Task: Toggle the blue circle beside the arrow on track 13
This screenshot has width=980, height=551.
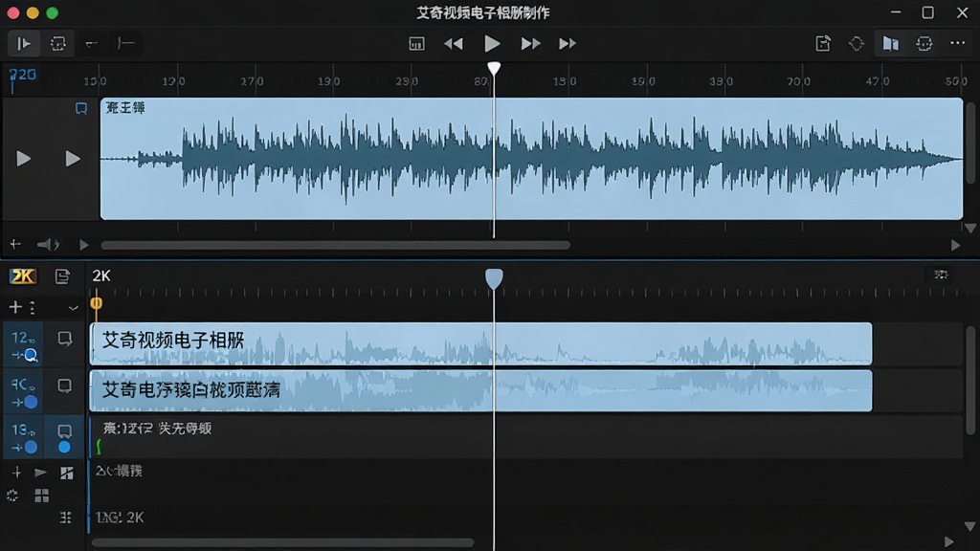Action: click(31, 448)
